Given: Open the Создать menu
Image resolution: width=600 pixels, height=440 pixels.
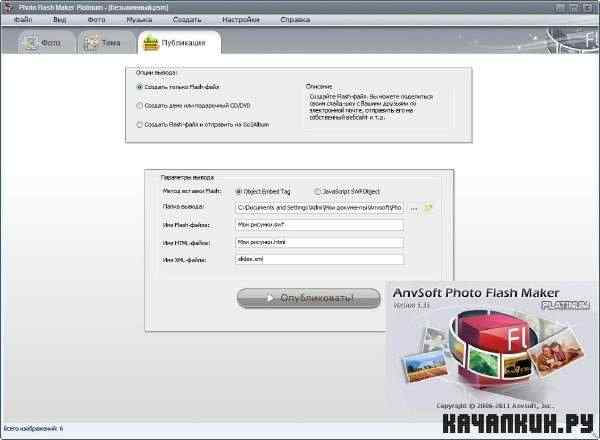Looking at the screenshot, I should point(187,20).
